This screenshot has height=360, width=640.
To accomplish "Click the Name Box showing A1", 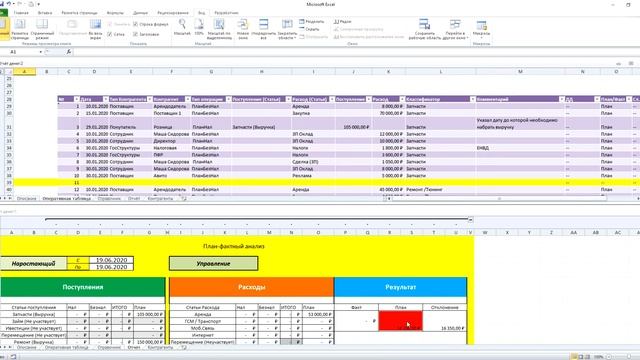I will (x=19, y=52).
